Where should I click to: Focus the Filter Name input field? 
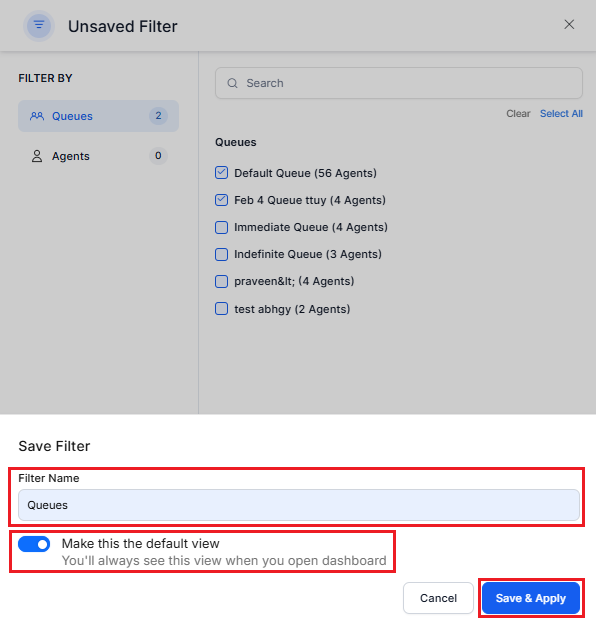299,505
